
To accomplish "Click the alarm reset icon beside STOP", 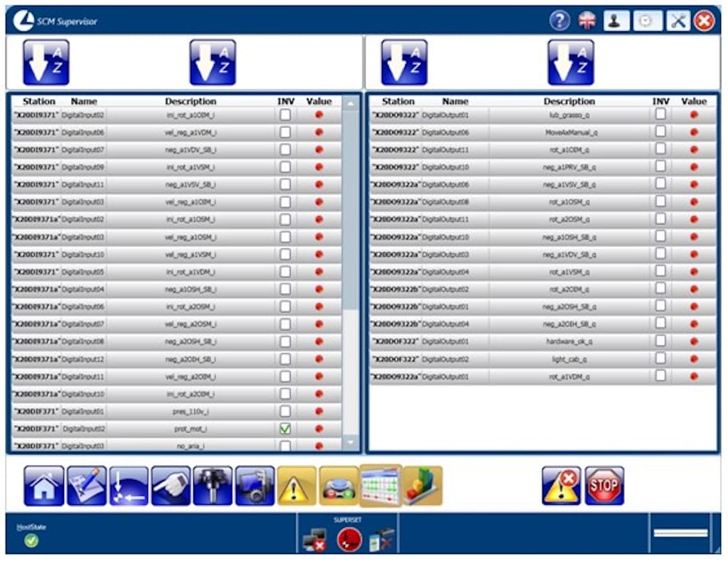I will pyautogui.click(x=562, y=486).
